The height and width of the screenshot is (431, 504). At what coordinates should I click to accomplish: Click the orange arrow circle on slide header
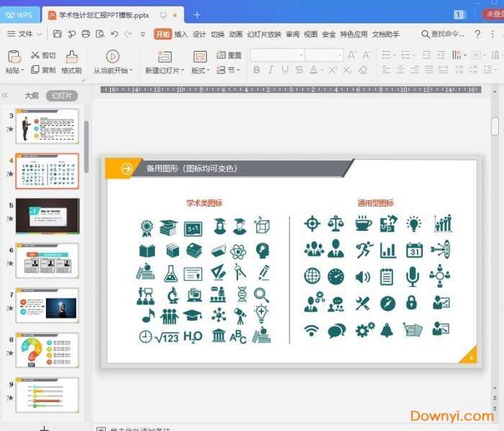coord(126,168)
